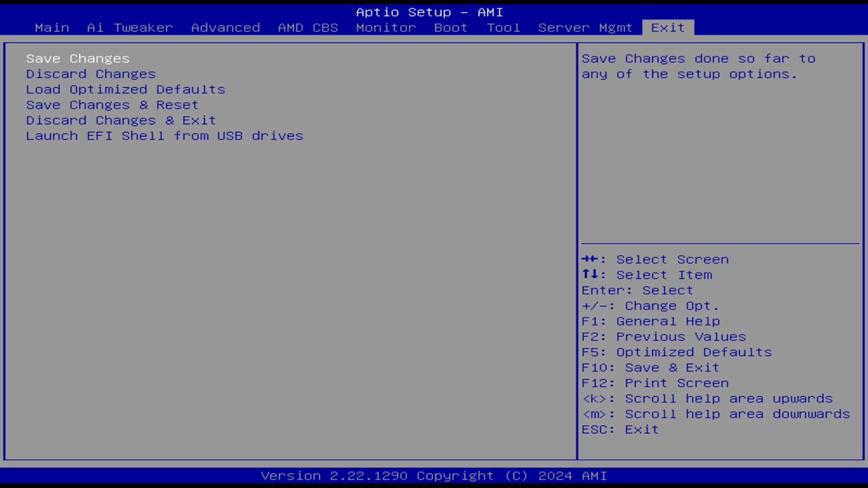Click the 'Aptio Setup - AMI' title
The width and height of the screenshot is (868, 488).
(430, 12)
